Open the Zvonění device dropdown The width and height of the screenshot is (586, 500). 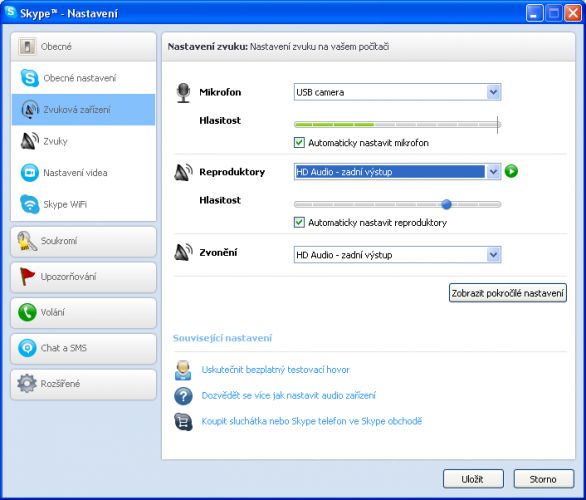(397, 255)
